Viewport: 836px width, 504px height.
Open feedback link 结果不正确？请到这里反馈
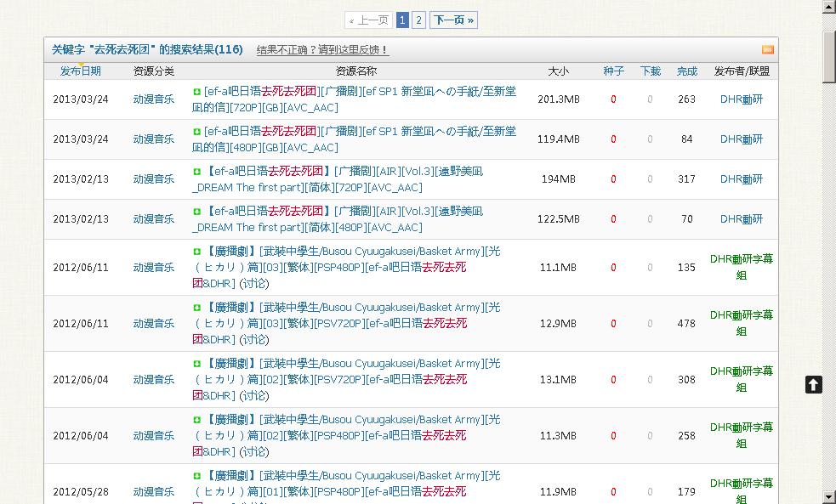pos(322,50)
